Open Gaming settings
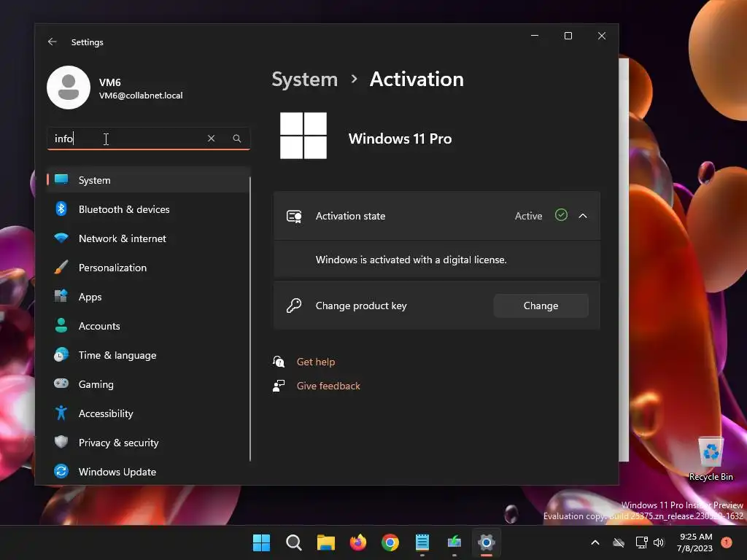The image size is (747, 560). (148, 384)
